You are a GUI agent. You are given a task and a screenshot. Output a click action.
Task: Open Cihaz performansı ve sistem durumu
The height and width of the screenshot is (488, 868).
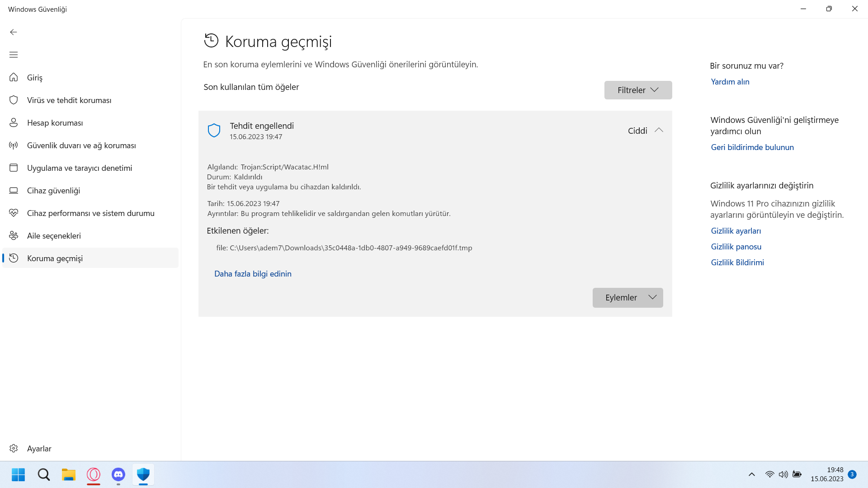[90, 213]
